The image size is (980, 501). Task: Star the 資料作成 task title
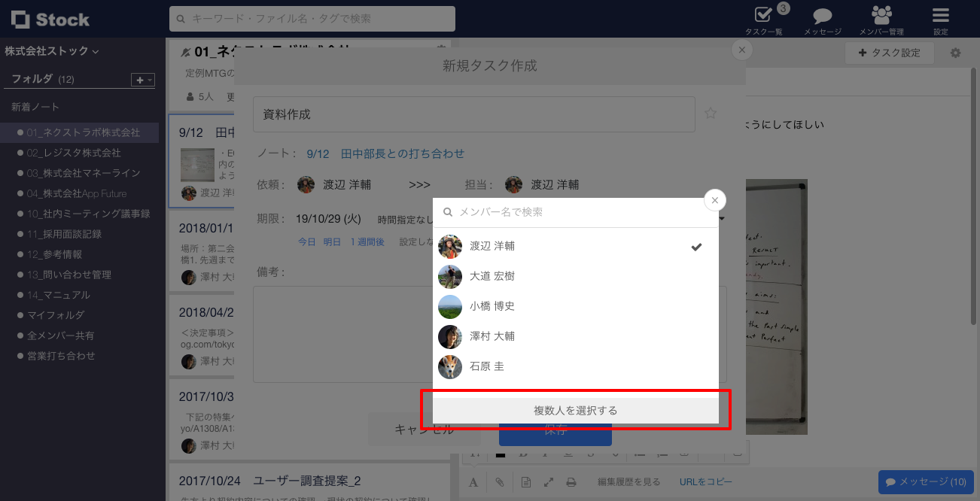point(710,113)
